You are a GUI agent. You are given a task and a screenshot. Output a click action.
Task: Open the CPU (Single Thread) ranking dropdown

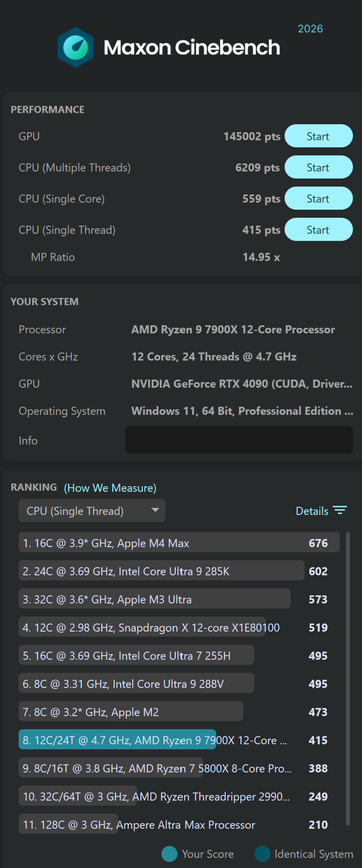point(92,511)
